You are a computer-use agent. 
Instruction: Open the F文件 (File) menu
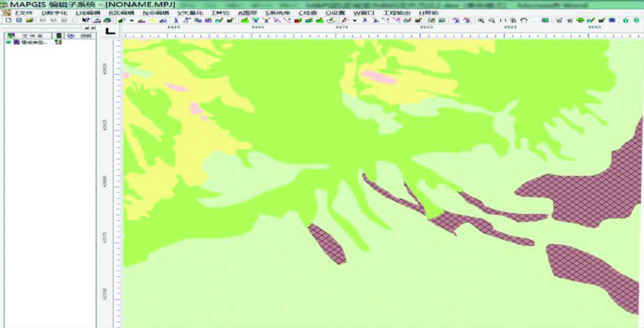(x=23, y=13)
